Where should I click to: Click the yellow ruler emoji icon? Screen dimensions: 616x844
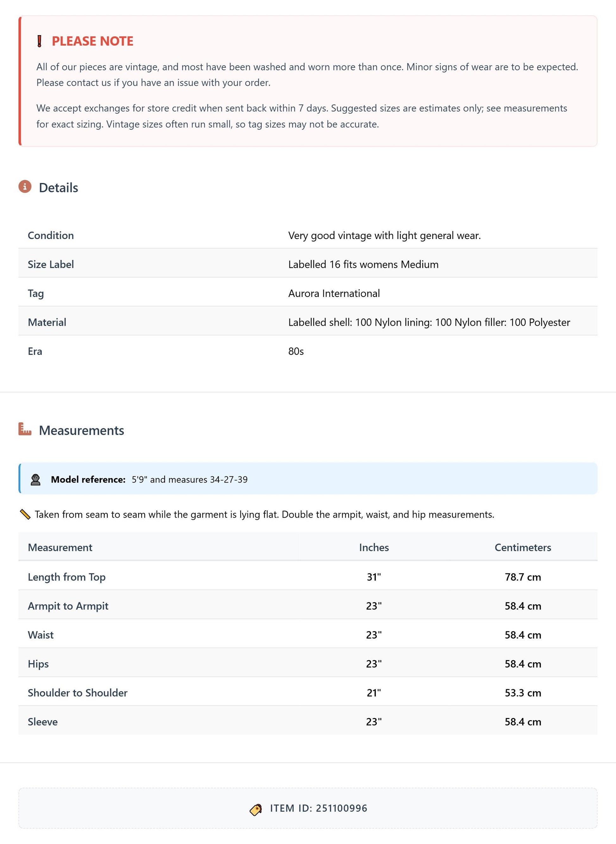[25, 515]
